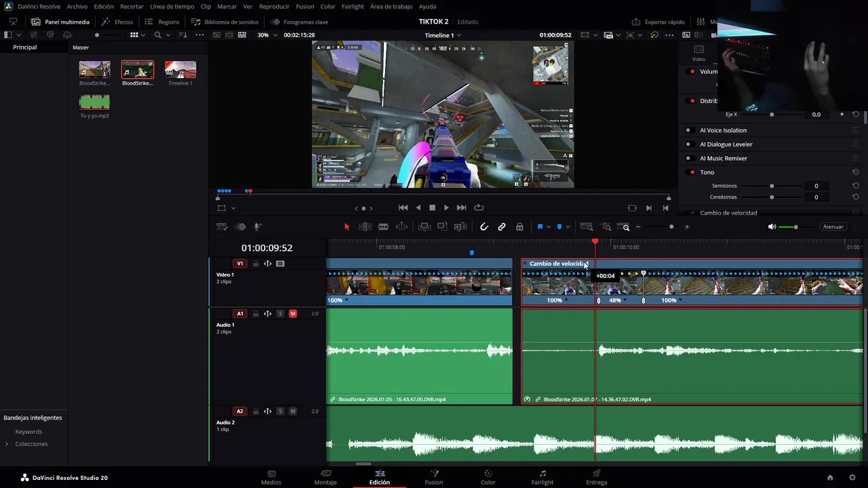This screenshot has width=868, height=488.
Task: Switch to the Montaje page tab
Action: tap(325, 477)
